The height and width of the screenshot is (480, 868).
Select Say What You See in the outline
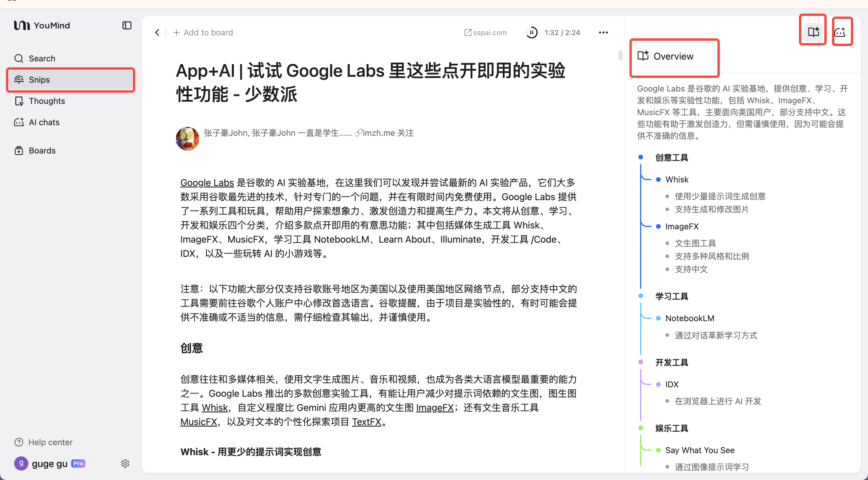coord(699,450)
